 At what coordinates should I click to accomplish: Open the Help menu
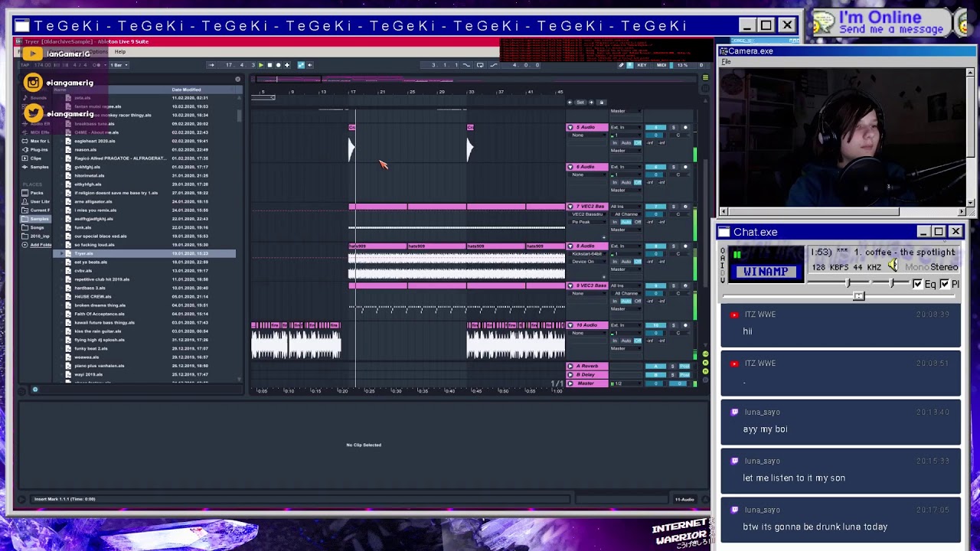coord(120,52)
